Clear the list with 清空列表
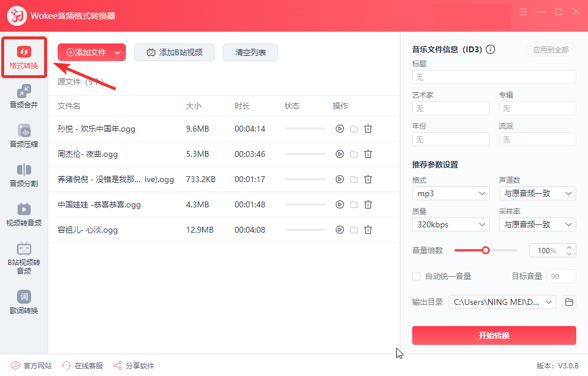 (250, 52)
